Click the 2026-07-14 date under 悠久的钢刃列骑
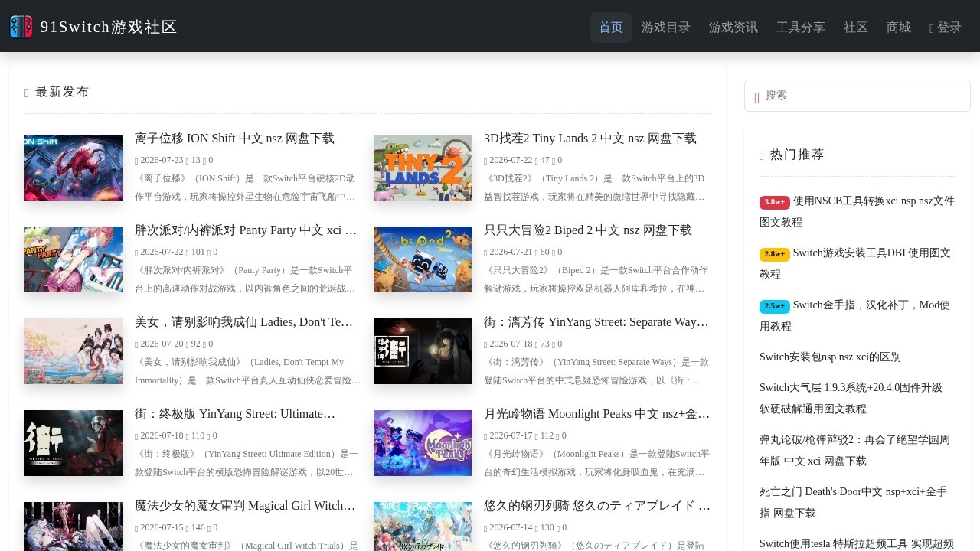The height and width of the screenshot is (551, 980). 511,528
